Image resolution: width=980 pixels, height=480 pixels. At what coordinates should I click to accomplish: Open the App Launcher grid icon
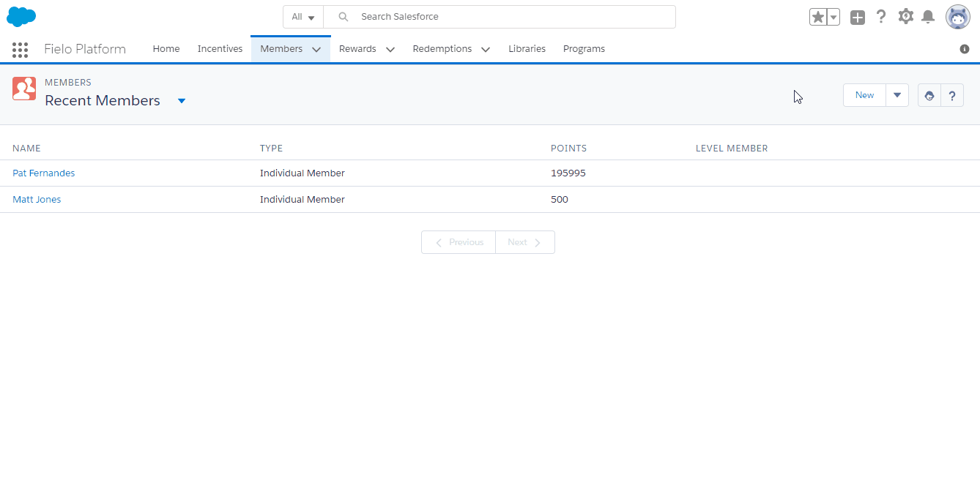tap(21, 50)
